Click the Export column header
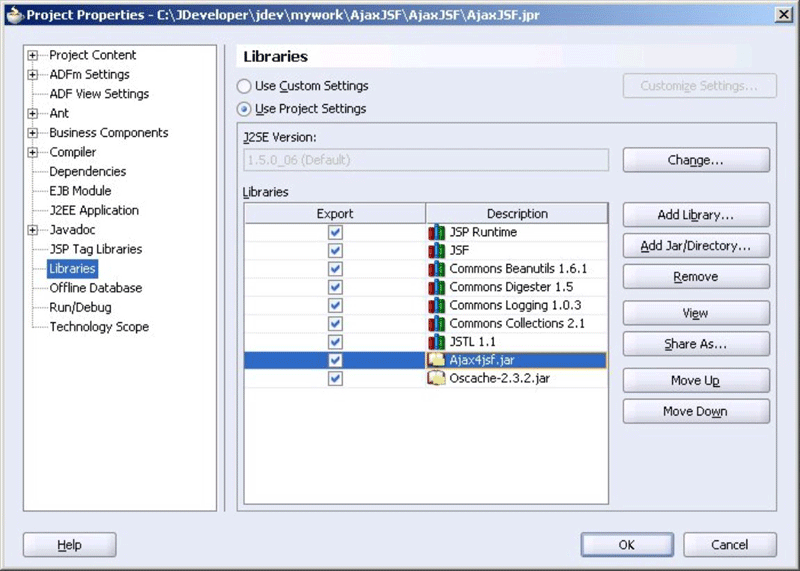The image size is (800, 571). click(x=335, y=214)
